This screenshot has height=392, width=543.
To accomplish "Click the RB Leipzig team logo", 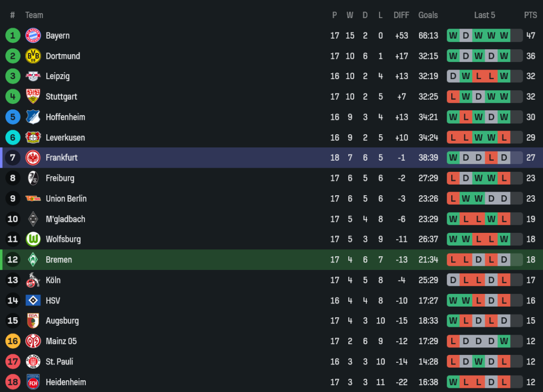I will point(33,76).
